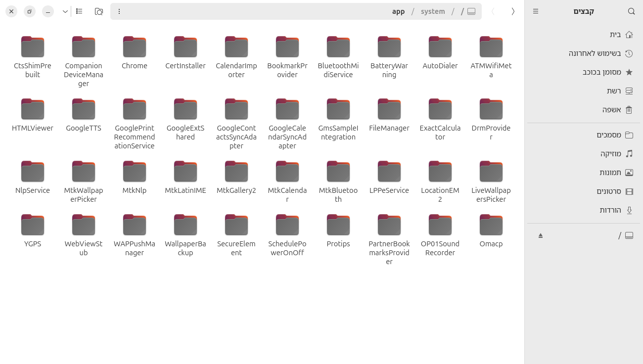643x364 pixels.
Task: Select the MtkGallery2 folder
Action: point(236,177)
